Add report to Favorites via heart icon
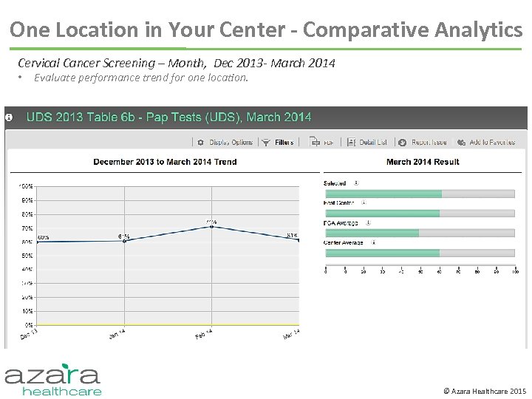The width and height of the screenshot is (532, 399). coord(461,143)
